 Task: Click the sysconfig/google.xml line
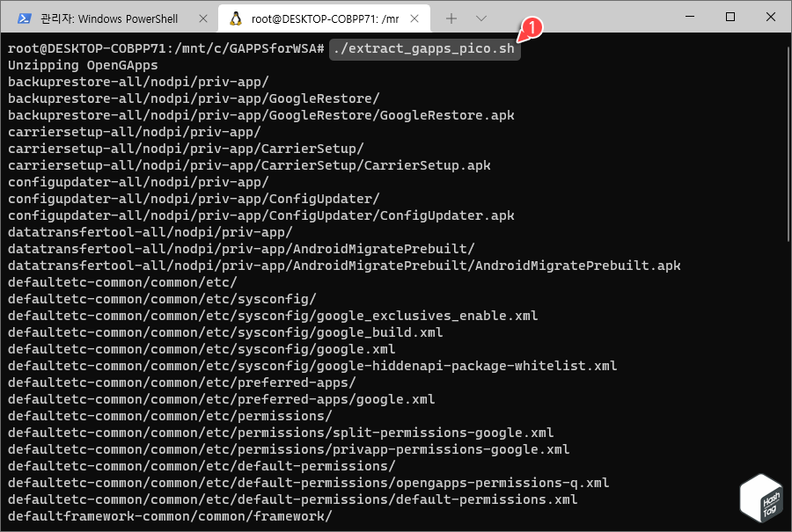click(202, 349)
